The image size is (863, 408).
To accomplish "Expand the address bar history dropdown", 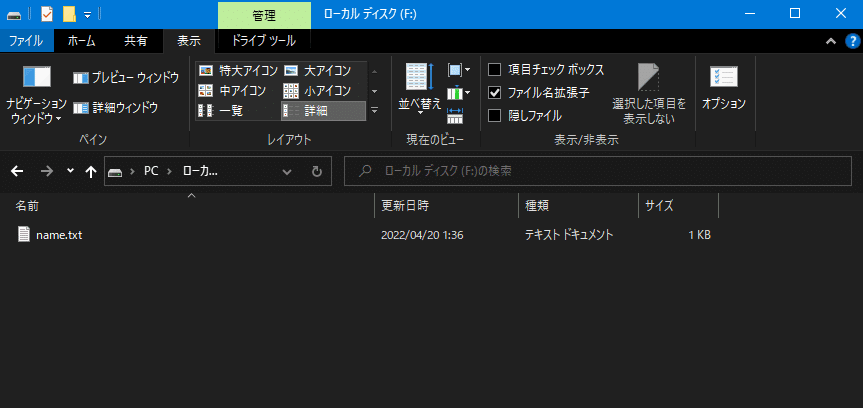I will (x=287, y=171).
